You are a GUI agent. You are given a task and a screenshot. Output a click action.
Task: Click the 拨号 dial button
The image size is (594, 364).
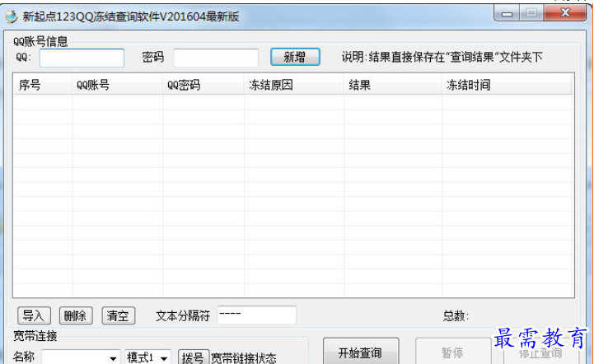pyautogui.click(x=194, y=357)
